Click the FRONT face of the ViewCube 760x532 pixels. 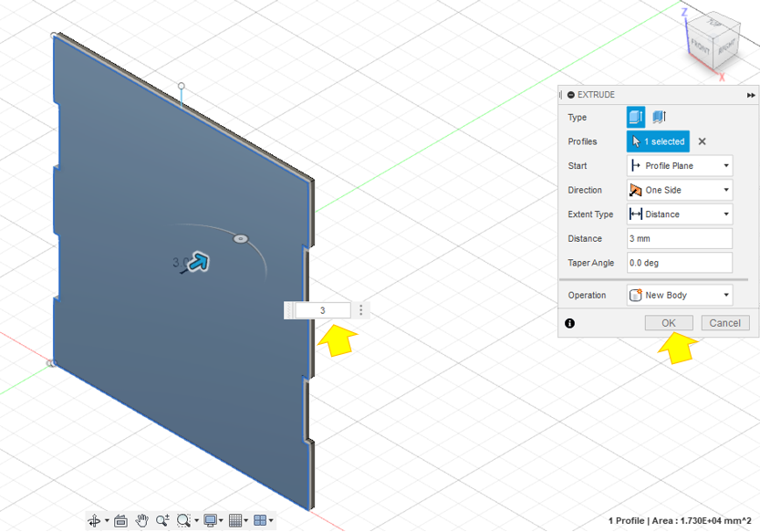700,47
